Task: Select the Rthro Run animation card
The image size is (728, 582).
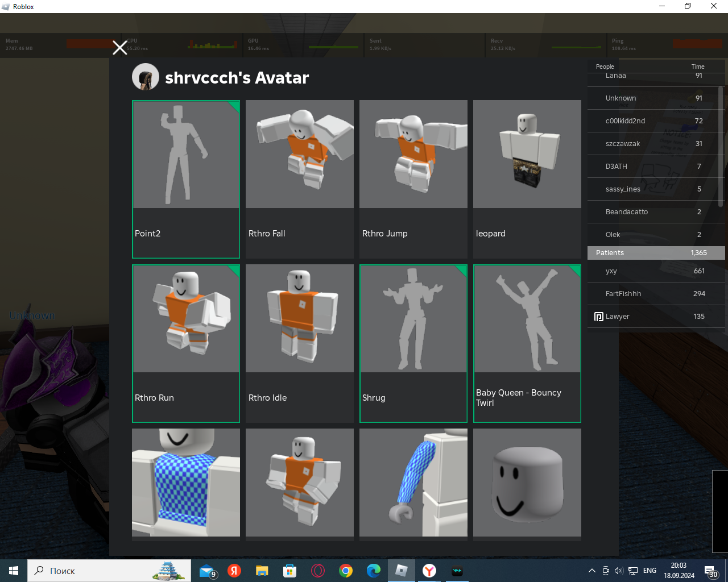Action: coord(186,343)
